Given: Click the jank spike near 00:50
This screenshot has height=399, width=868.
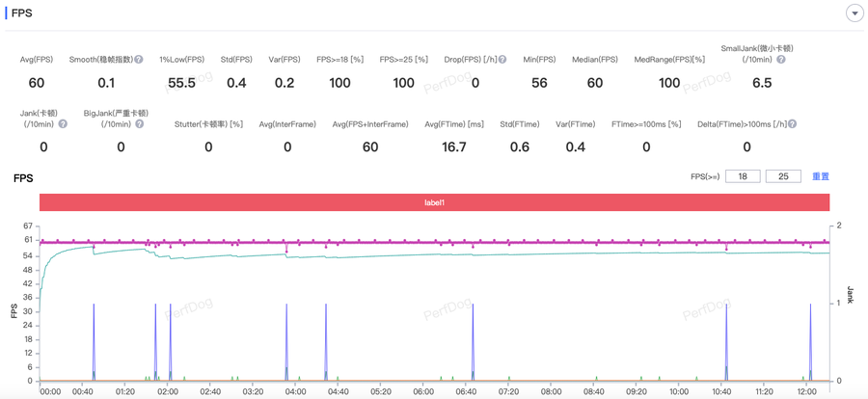Looking at the screenshot, I should (94, 342).
